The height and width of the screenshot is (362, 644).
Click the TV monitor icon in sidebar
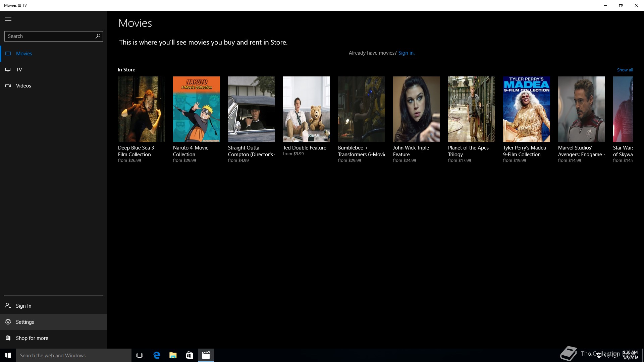(8, 70)
